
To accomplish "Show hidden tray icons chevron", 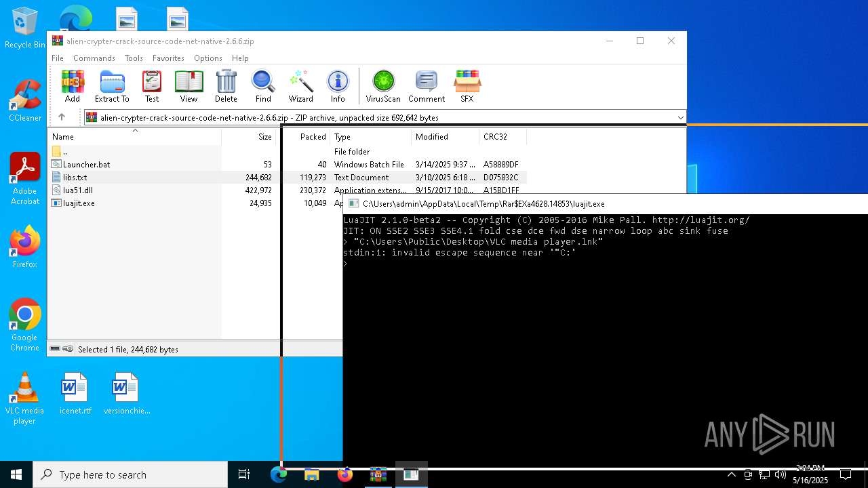I will point(731,474).
